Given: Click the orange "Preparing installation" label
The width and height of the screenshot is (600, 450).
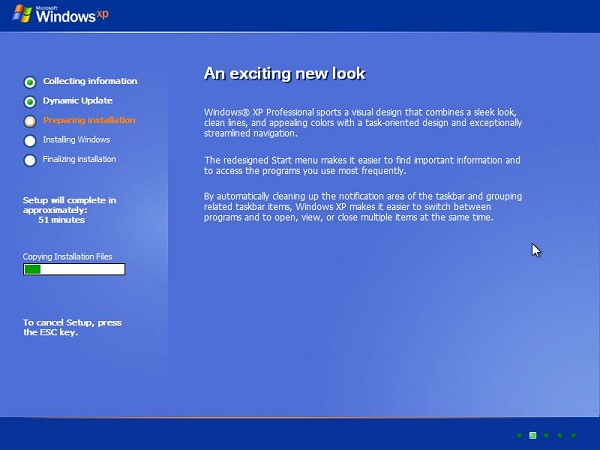Looking at the screenshot, I should pos(89,120).
